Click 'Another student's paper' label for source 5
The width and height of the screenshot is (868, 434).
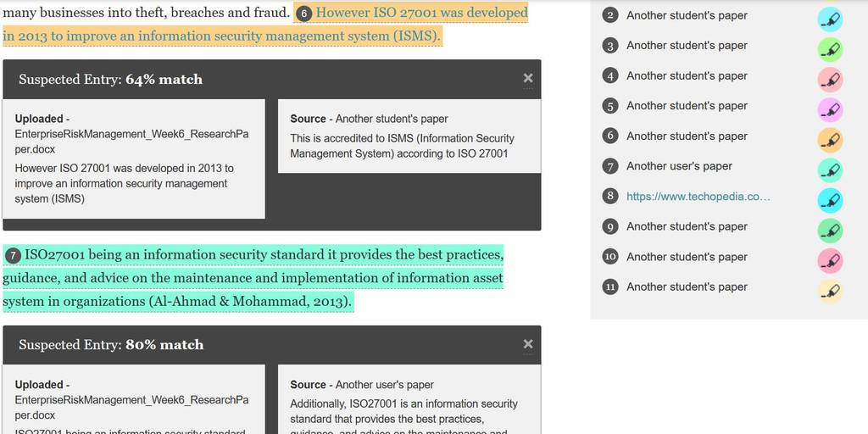tap(687, 106)
